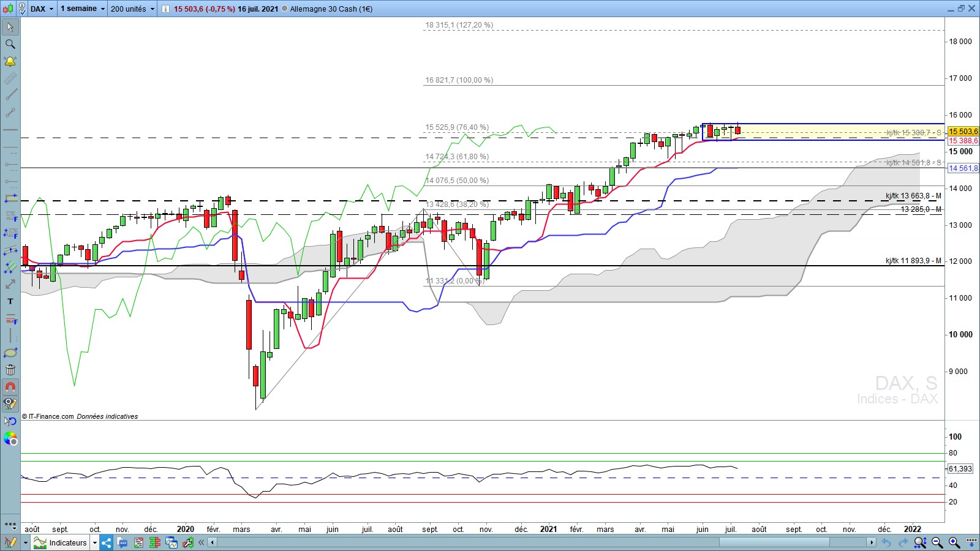
Task: Open the green wrench settings icon
Action: click(187, 542)
